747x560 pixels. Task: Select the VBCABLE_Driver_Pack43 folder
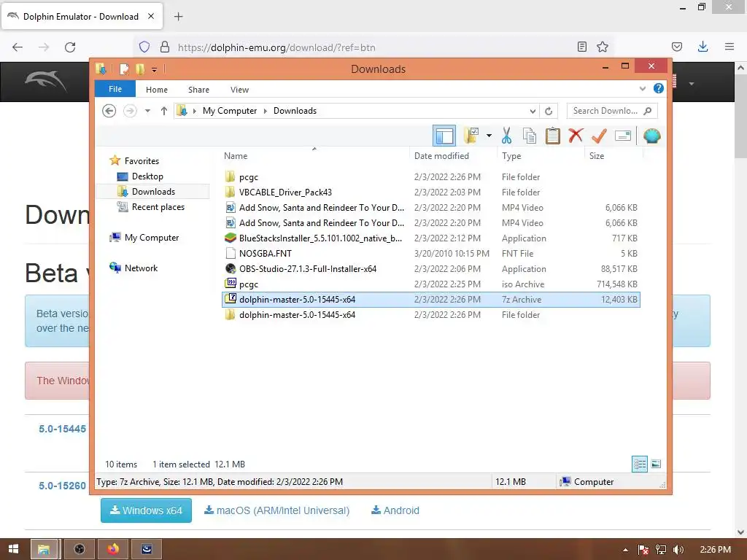tap(430, 192)
